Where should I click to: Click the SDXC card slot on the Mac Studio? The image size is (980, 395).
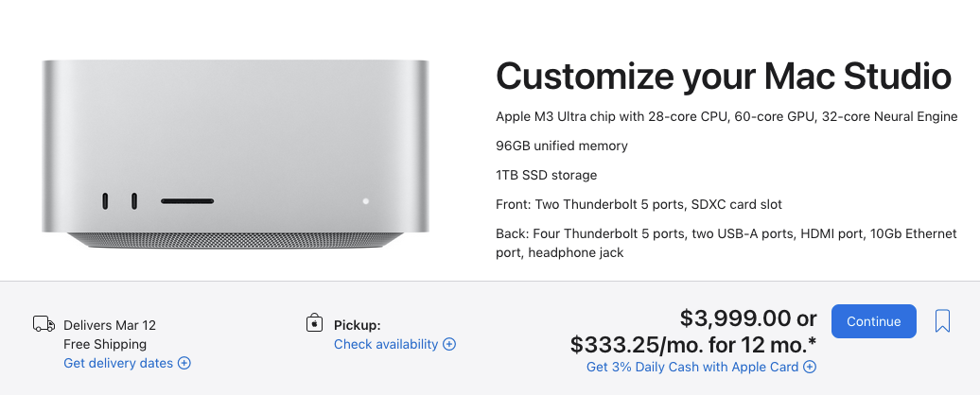[187, 201]
